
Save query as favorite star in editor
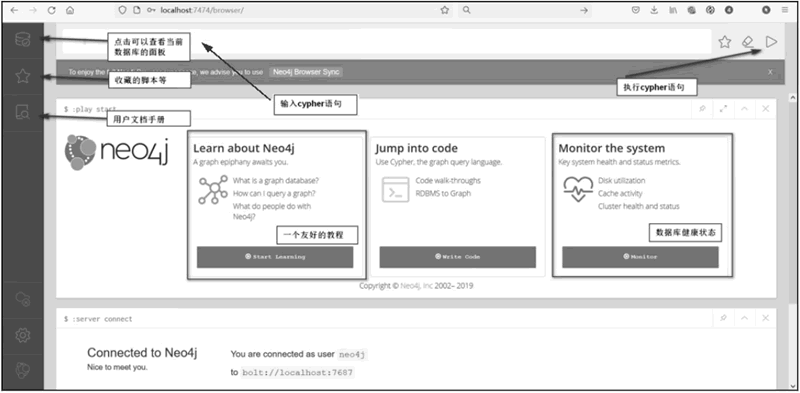[x=724, y=42]
